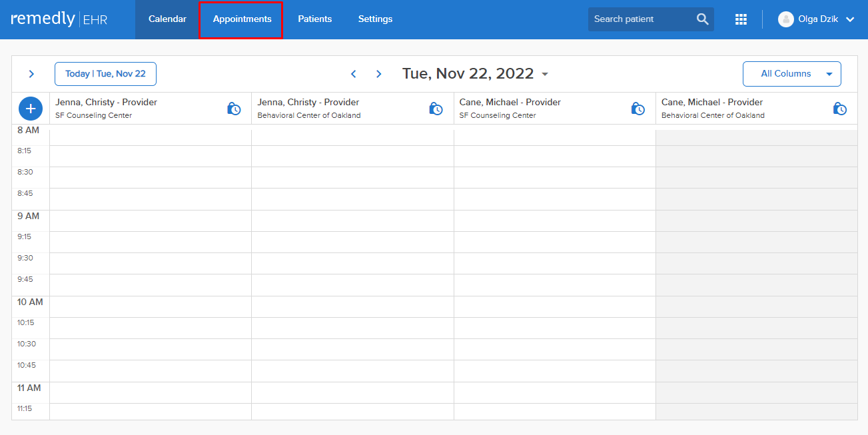Screen dimensions: 868x435
Task: Click the 8:30 time label
Action: tap(25, 172)
